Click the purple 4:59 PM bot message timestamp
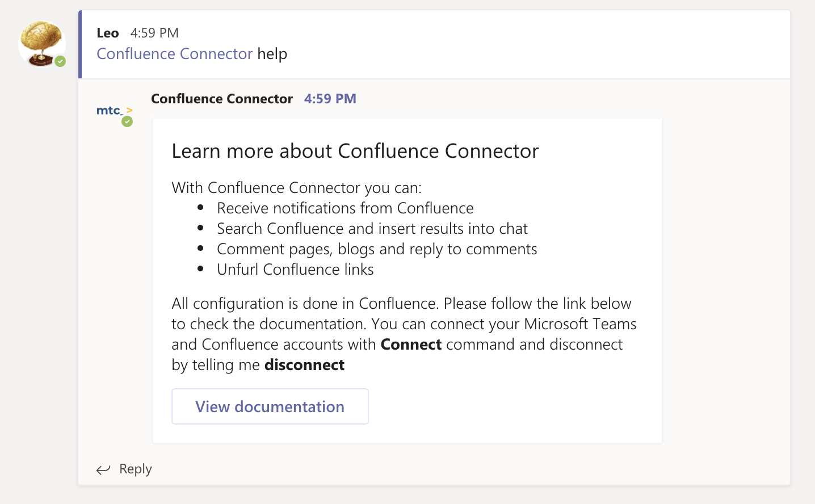This screenshot has height=504, width=815. (x=330, y=99)
